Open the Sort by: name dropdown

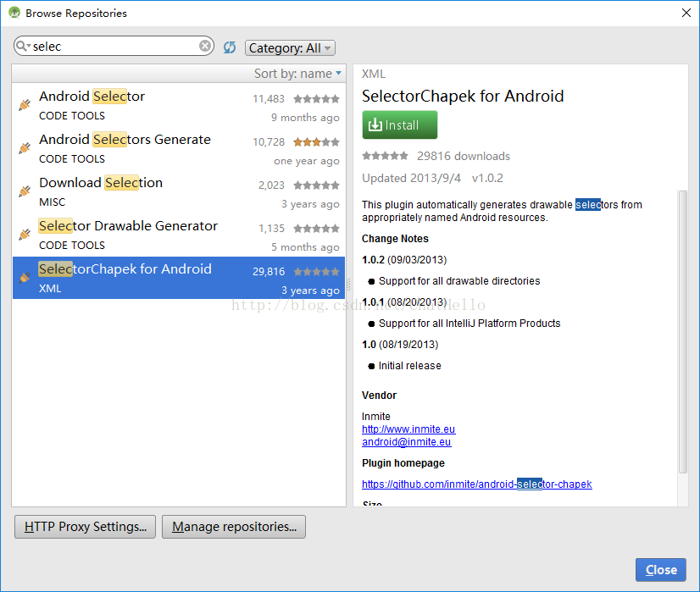297,73
